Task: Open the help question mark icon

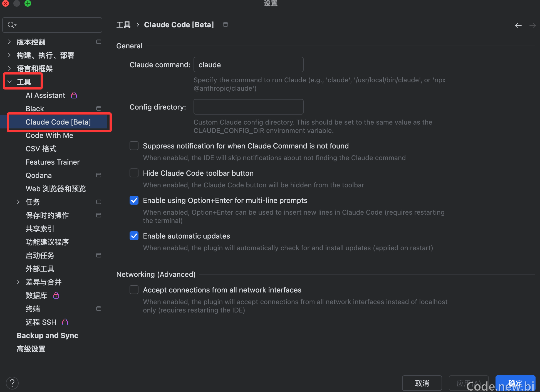Action: pos(12,383)
